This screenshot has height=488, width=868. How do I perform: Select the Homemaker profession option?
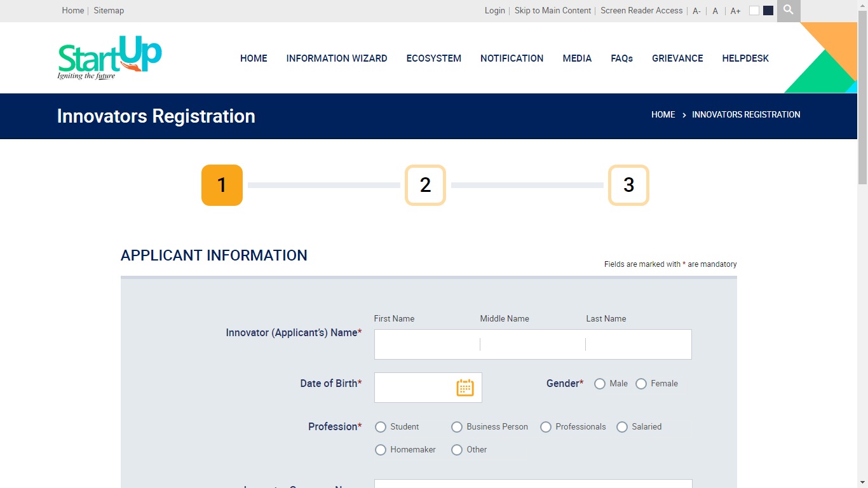381,449
